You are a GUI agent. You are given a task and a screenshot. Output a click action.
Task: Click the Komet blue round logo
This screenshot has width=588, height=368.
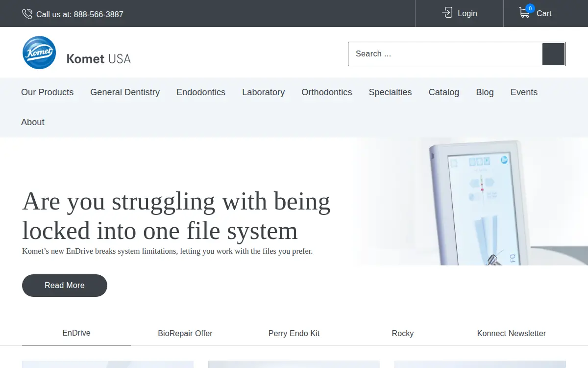[x=39, y=53]
